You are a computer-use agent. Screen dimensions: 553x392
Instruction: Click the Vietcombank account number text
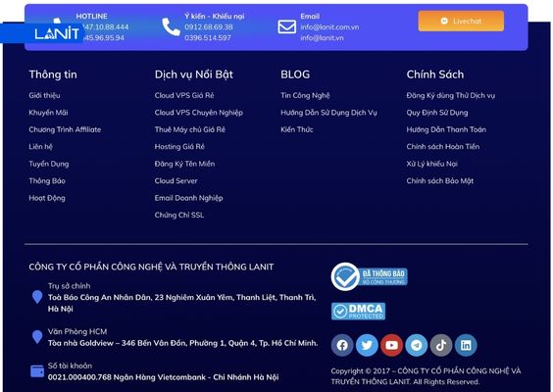(x=163, y=377)
